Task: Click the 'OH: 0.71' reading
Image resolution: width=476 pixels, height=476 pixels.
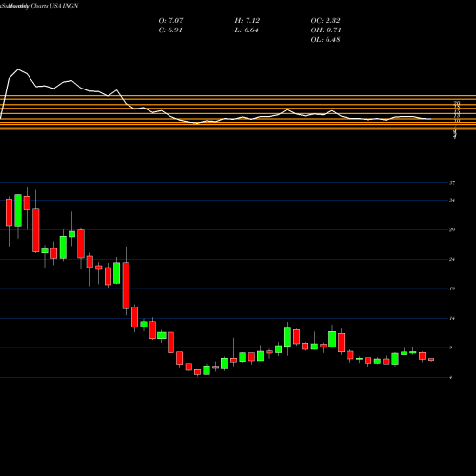Action: 326,30
